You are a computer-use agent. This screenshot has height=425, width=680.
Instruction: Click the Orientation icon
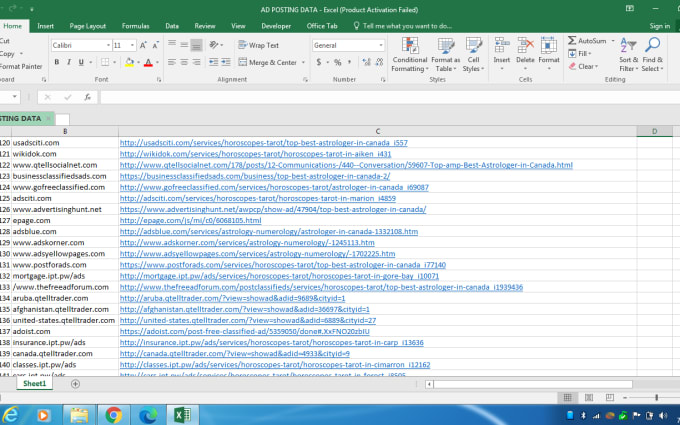tap(214, 45)
